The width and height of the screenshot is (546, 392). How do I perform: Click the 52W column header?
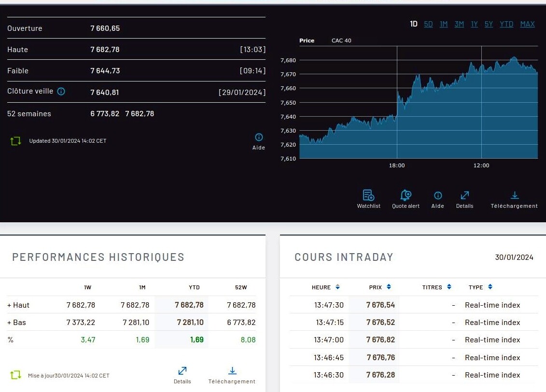(241, 287)
